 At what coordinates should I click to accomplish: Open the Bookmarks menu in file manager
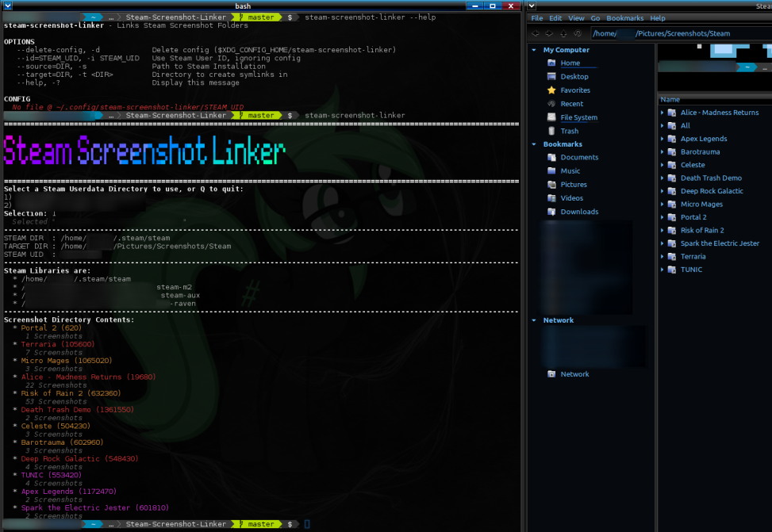624,18
